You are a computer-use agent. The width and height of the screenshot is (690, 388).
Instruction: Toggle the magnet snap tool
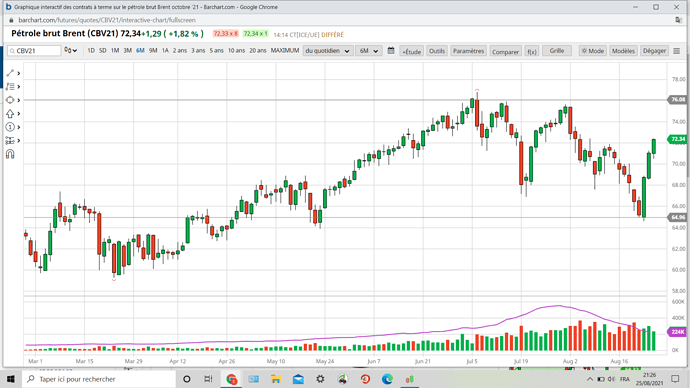tap(10, 154)
